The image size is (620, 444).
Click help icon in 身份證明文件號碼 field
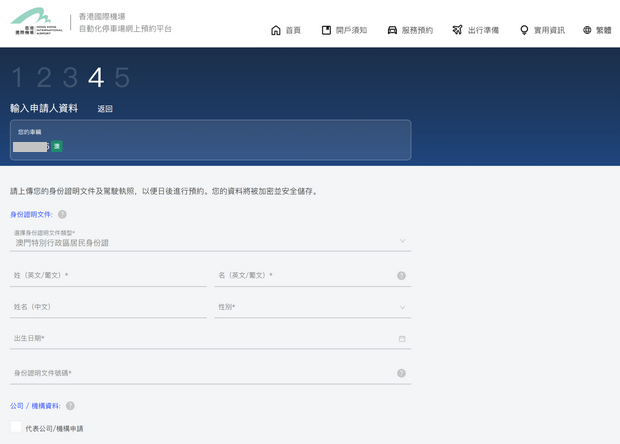[401, 373]
